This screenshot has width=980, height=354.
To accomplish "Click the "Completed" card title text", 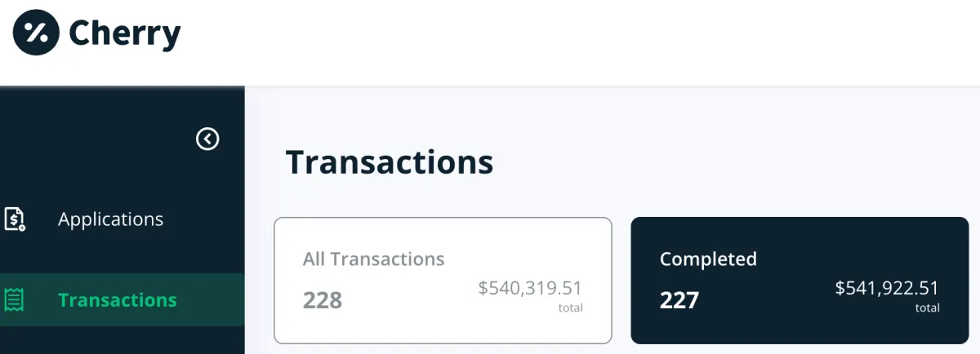I will [x=708, y=259].
